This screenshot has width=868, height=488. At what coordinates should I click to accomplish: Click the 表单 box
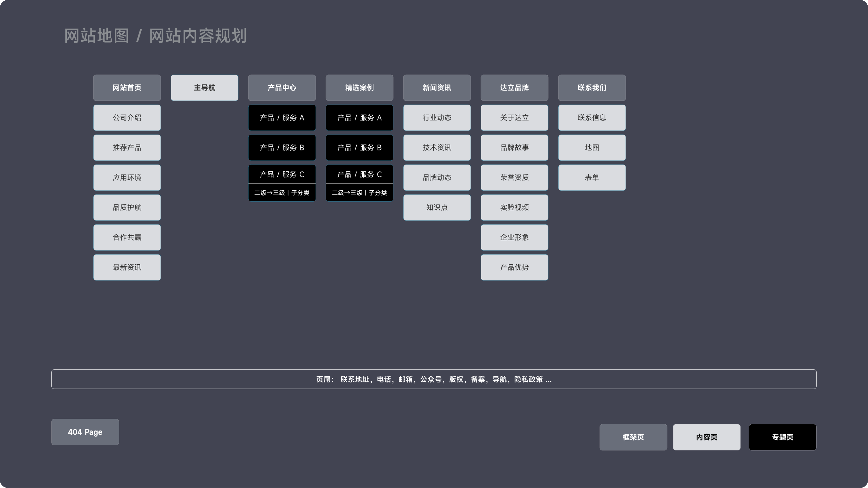(592, 178)
